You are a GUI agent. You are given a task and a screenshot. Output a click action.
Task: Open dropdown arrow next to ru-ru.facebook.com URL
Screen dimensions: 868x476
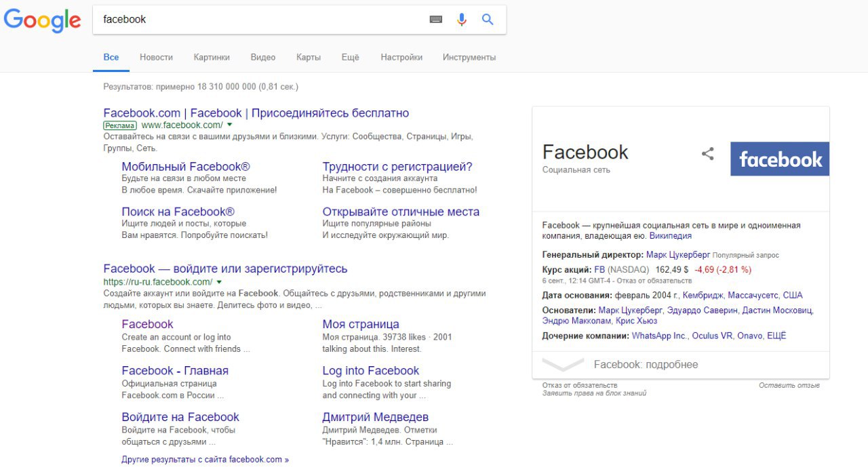point(219,281)
